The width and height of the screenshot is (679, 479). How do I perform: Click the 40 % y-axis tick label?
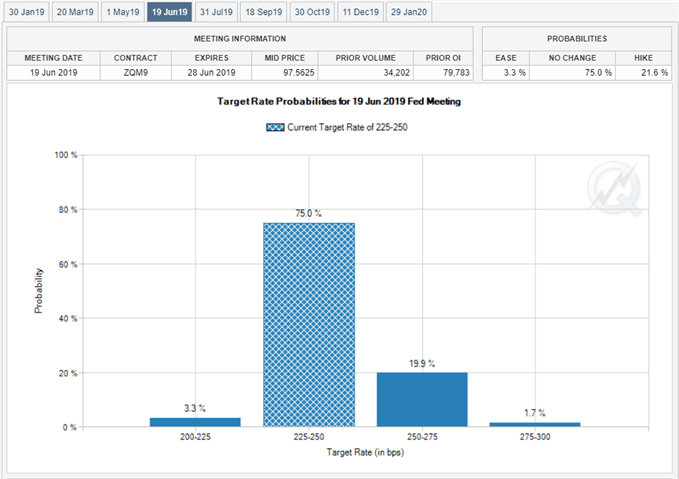(x=68, y=318)
